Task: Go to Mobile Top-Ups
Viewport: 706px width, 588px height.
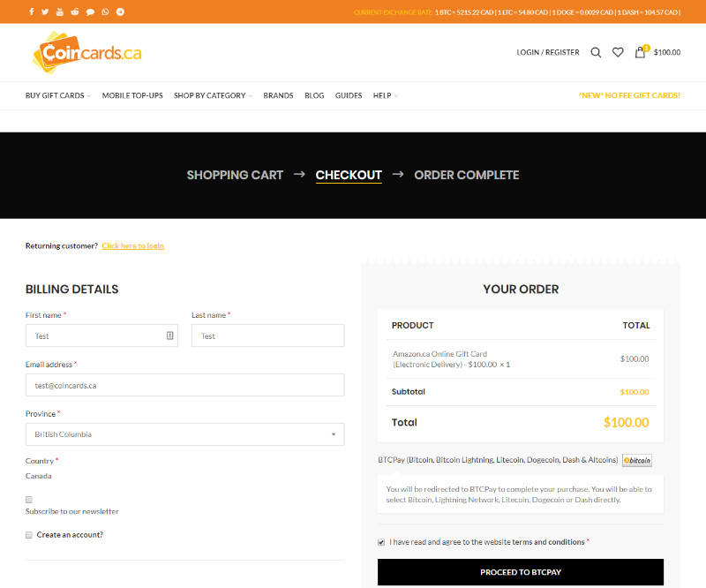Action: 132,95
